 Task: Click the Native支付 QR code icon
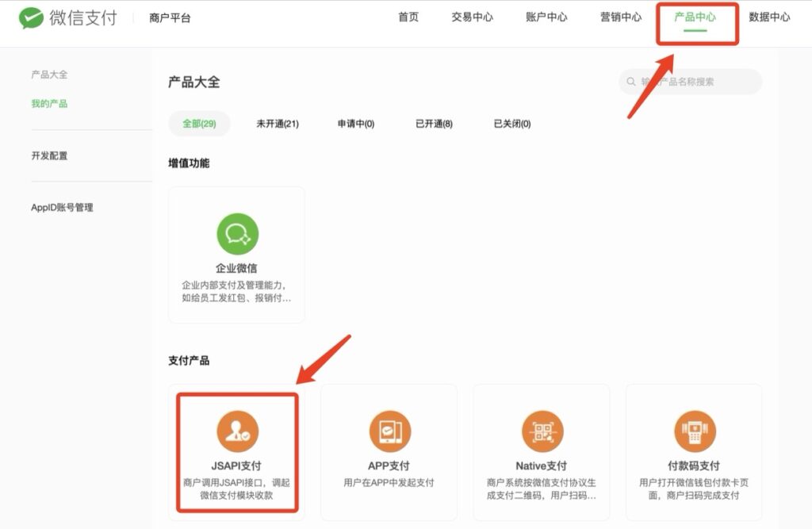[542, 431]
